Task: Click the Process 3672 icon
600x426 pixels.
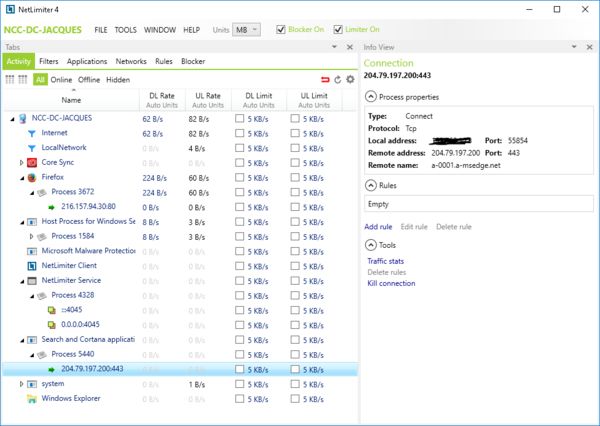Action: tap(42, 193)
